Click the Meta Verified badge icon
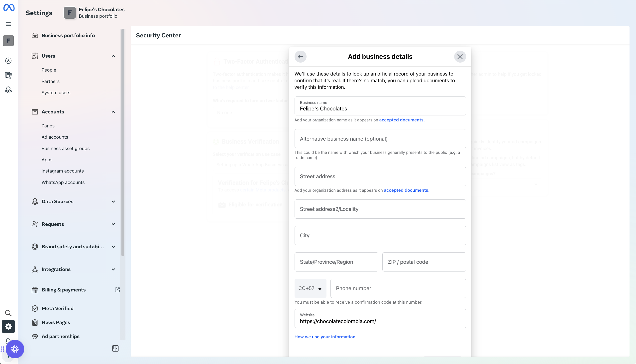This screenshot has width=636, height=364. pyautogui.click(x=35, y=308)
